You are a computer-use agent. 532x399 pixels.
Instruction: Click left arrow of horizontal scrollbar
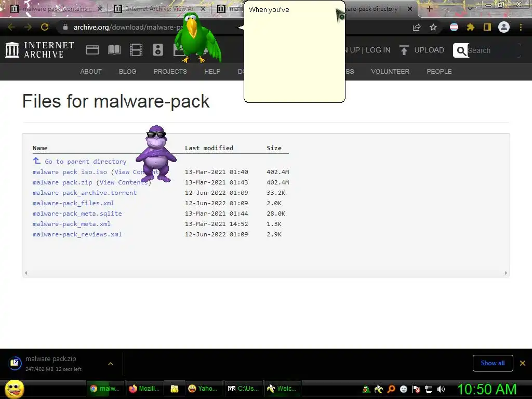(x=26, y=273)
